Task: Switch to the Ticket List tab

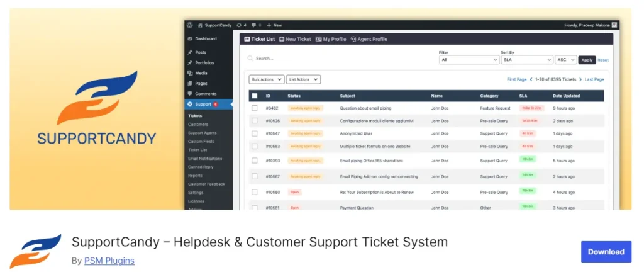Action: [260, 39]
